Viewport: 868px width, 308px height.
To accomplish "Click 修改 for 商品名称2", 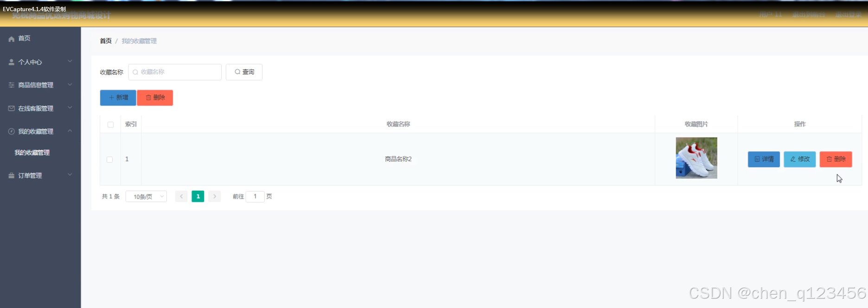I will point(799,159).
